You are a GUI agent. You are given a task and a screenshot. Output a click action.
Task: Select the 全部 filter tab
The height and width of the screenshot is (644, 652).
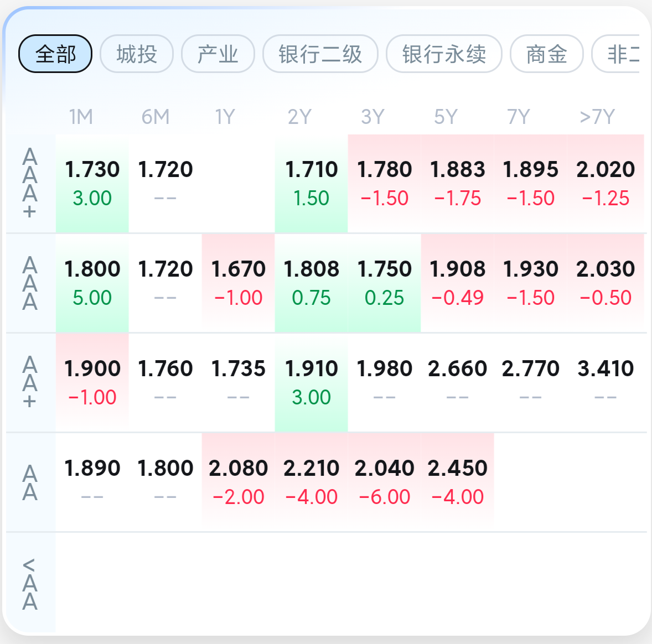pos(55,54)
